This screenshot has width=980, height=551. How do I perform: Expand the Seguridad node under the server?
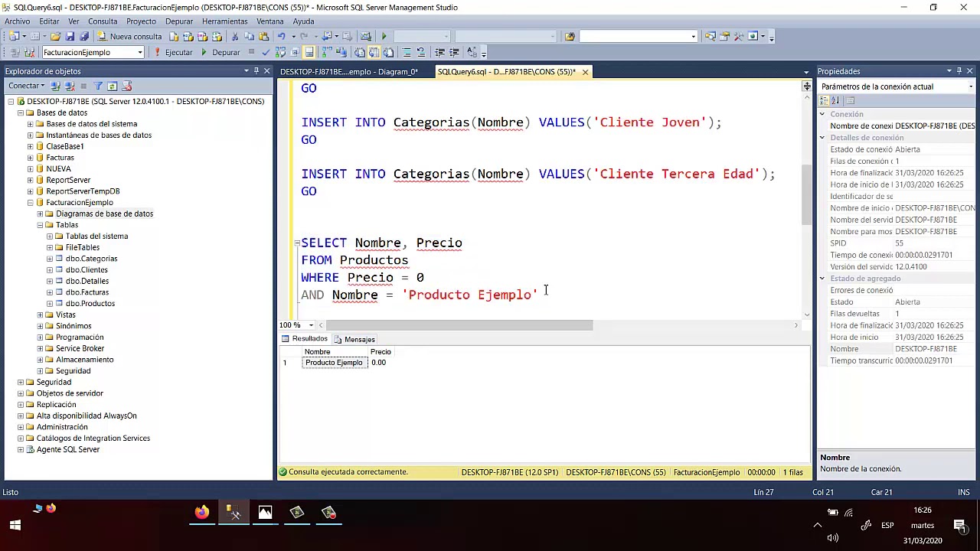[x=21, y=382]
